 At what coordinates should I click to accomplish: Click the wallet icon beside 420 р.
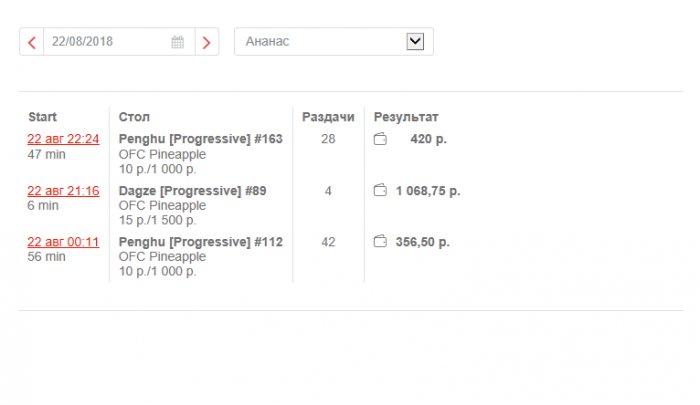[x=380, y=139]
